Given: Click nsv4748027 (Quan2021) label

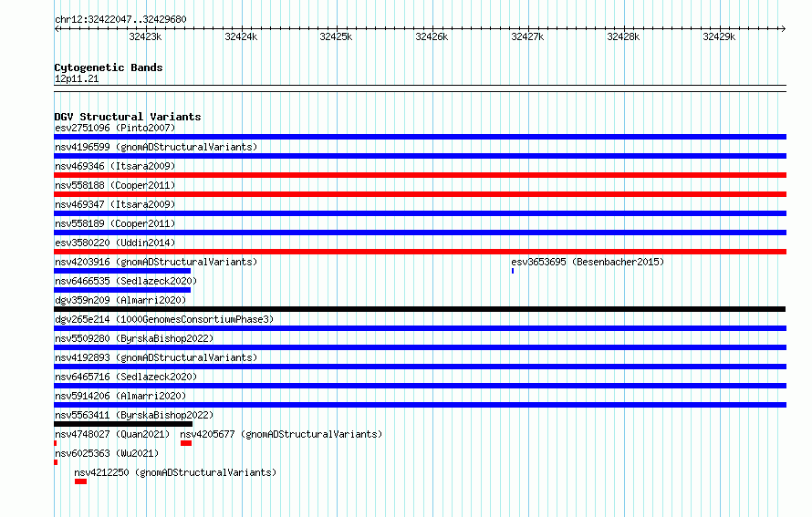Looking at the screenshot, I should tap(112, 434).
